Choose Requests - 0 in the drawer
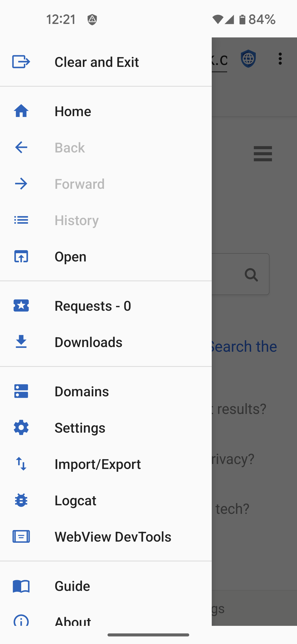Screen dimensions: 297x644 click(x=93, y=306)
